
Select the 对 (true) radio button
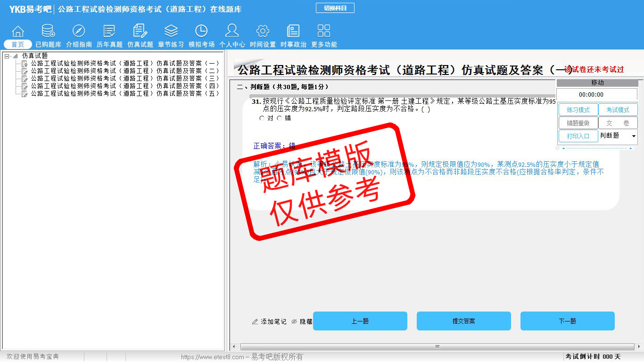pos(262,118)
